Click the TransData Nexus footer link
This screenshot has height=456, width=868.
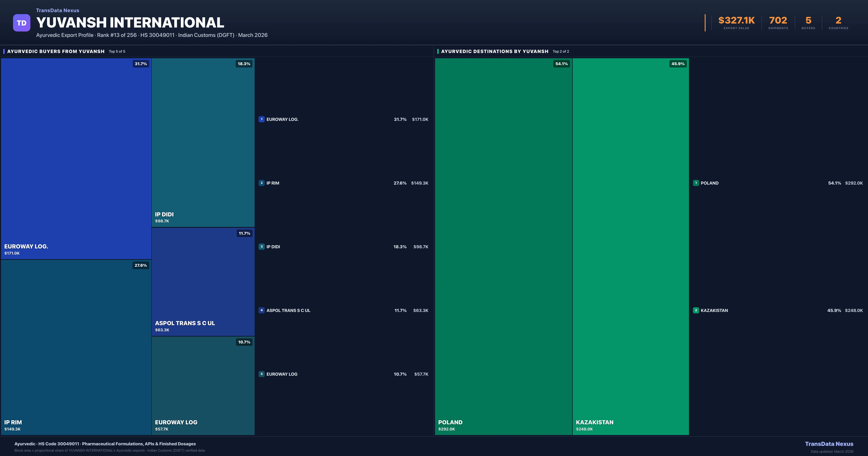[829, 444]
